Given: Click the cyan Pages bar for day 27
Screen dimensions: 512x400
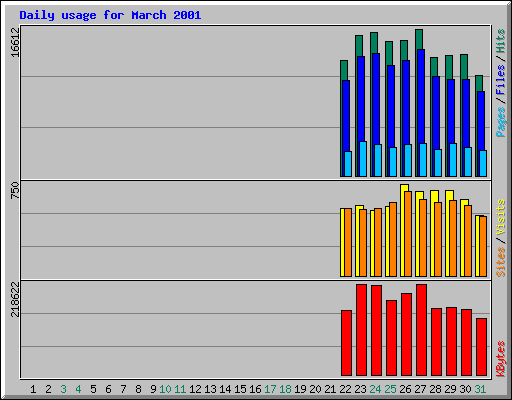Looking at the screenshot, I should [423, 160].
